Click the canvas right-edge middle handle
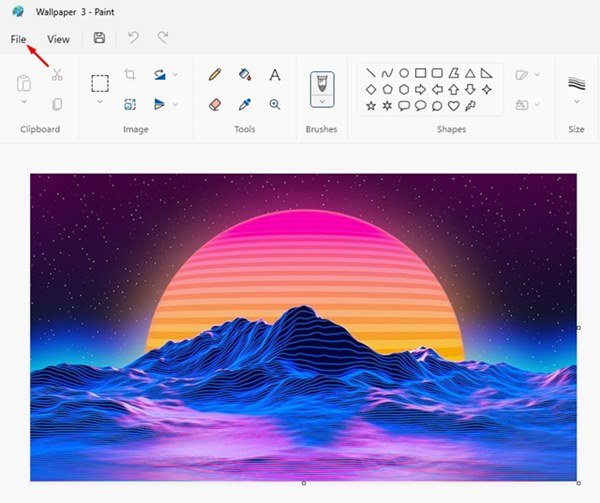600x503 pixels. tap(579, 328)
